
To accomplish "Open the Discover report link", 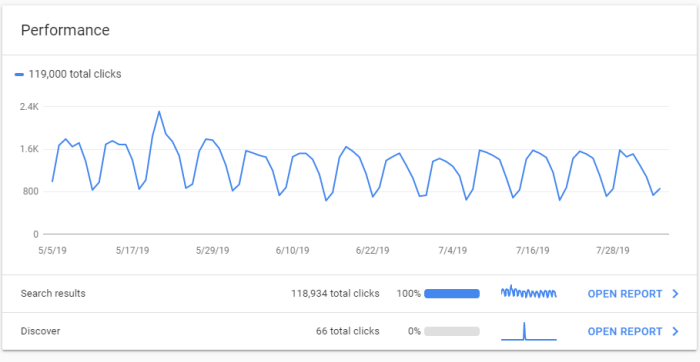I will [625, 331].
